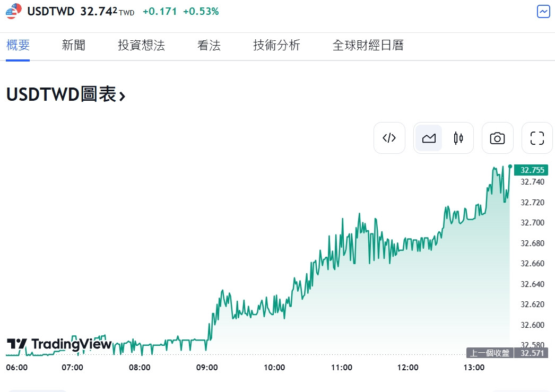Click the 32.571 previous close value
The height and width of the screenshot is (392, 555).
(x=532, y=353)
